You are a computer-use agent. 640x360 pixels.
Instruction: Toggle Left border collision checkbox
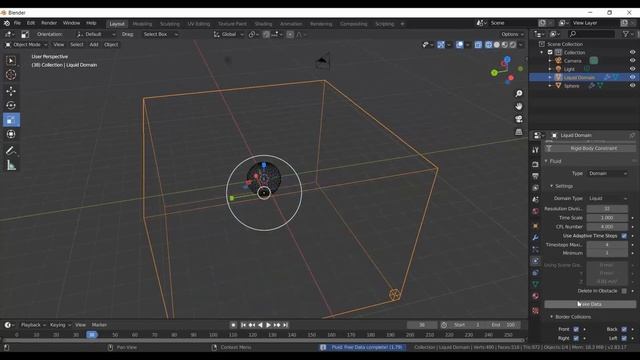pos(624,338)
